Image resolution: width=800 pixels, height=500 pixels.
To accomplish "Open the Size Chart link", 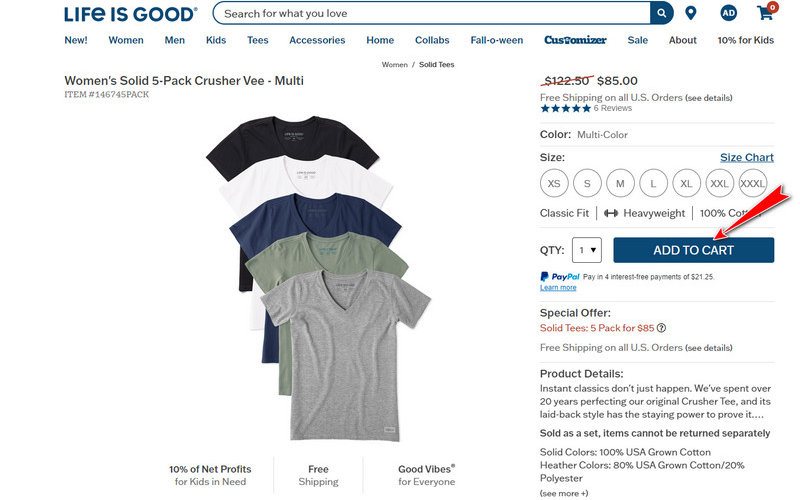I will (x=747, y=158).
